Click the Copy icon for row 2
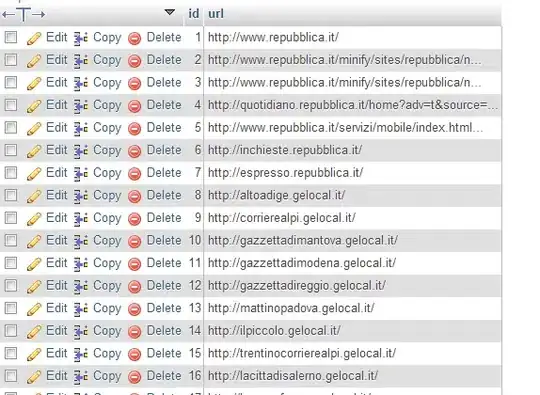540x395 pixels. 81,61
